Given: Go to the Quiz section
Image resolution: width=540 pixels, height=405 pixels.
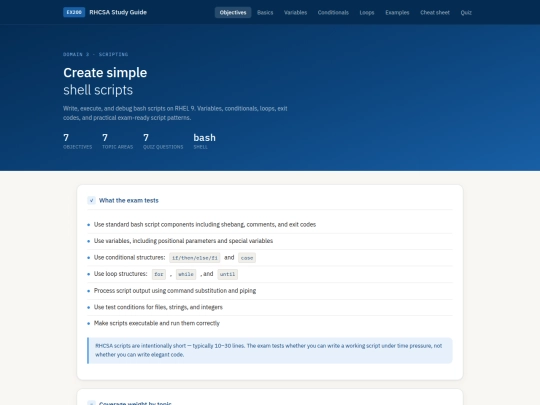Looking at the screenshot, I should (x=466, y=12).
